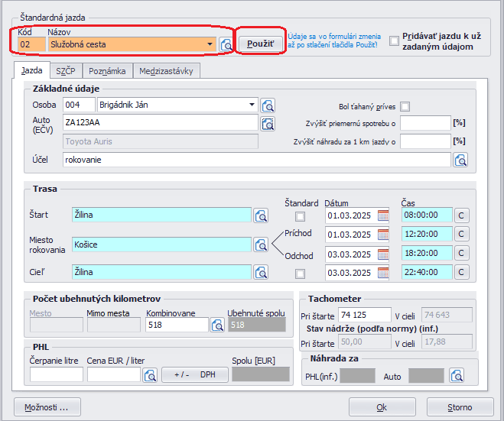
Task: Click lookup icon next to Služobná cesta
Action: click(226, 45)
